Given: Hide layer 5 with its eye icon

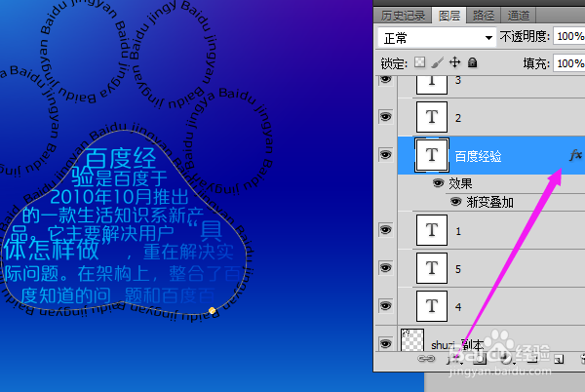Looking at the screenshot, I should click(x=386, y=268).
